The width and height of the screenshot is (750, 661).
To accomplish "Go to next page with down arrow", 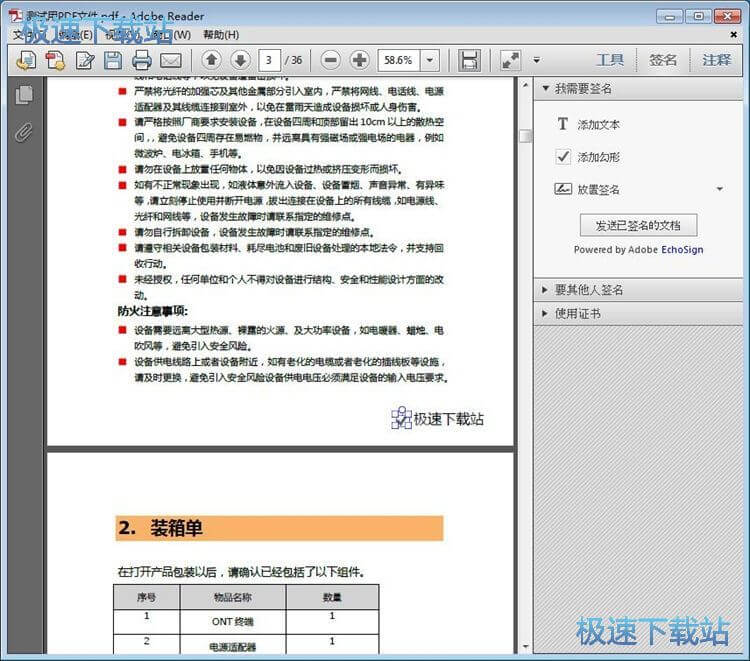I will coord(241,60).
